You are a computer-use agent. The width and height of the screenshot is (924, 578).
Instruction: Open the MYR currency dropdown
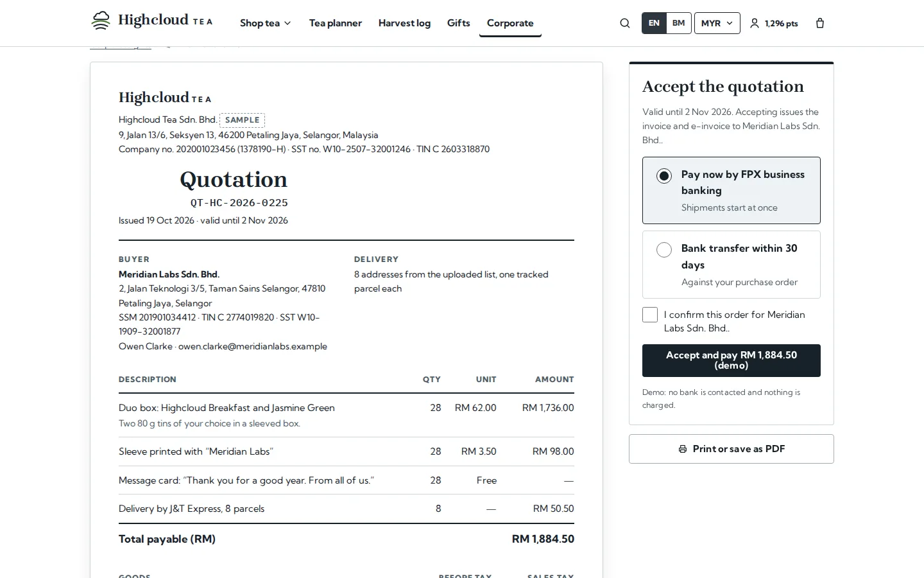pos(717,23)
